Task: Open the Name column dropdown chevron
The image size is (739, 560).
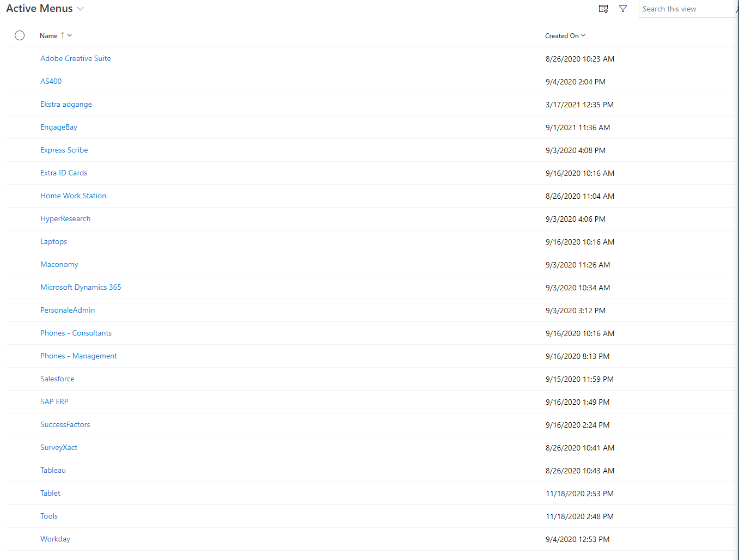Action: click(70, 35)
